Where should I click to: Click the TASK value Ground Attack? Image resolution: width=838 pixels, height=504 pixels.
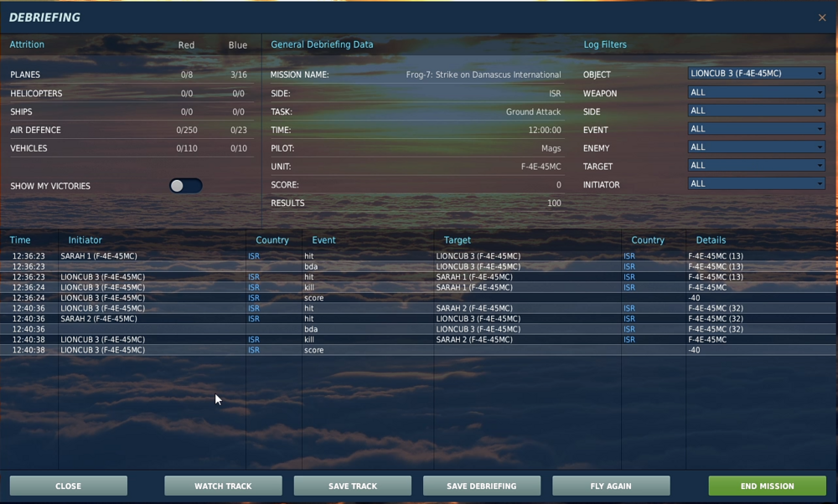click(533, 111)
